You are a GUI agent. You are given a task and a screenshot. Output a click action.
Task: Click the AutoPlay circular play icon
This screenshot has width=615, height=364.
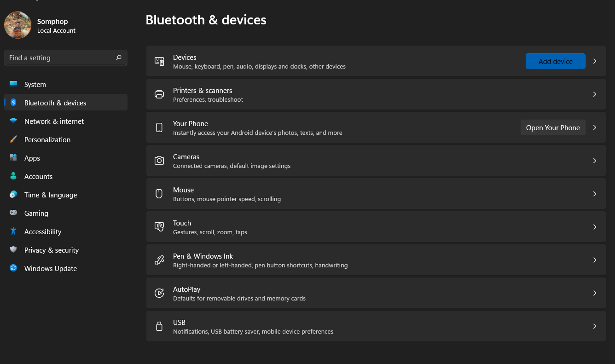(159, 293)
